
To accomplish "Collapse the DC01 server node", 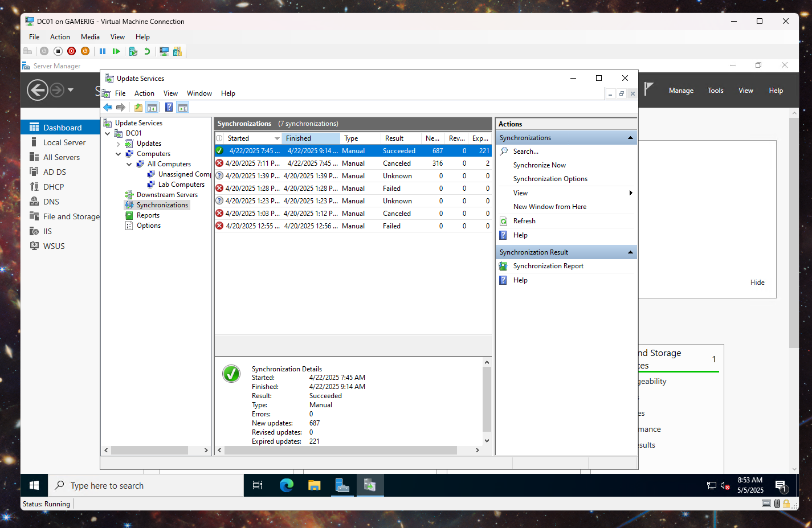I will pyautogui.click(x=108, y=133).
